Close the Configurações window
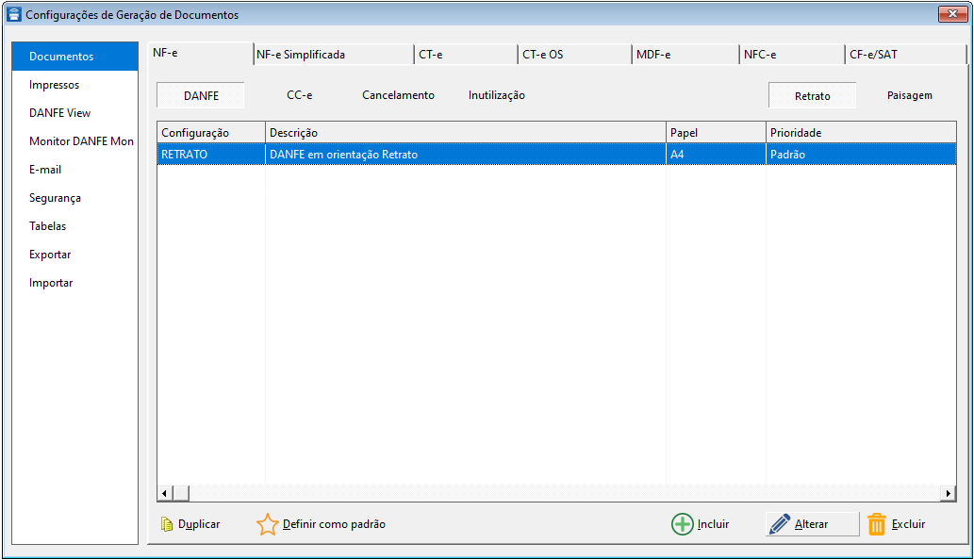The image size is (974, 560). pos(952,13)
